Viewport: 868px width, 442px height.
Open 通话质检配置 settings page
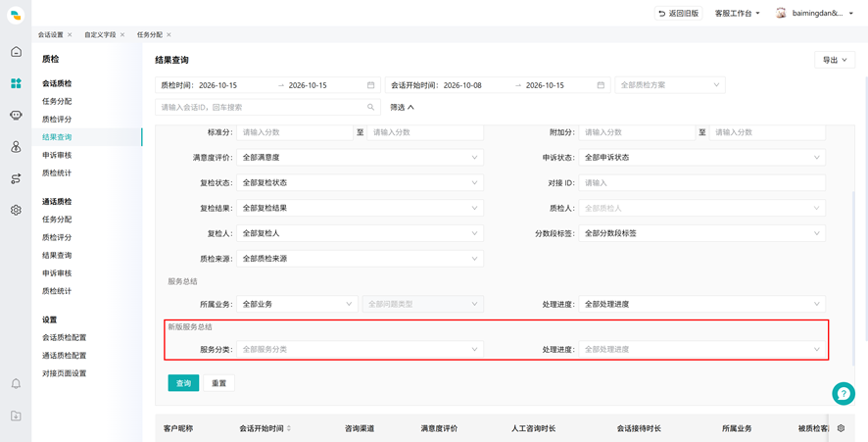click(x=65, y=356)
